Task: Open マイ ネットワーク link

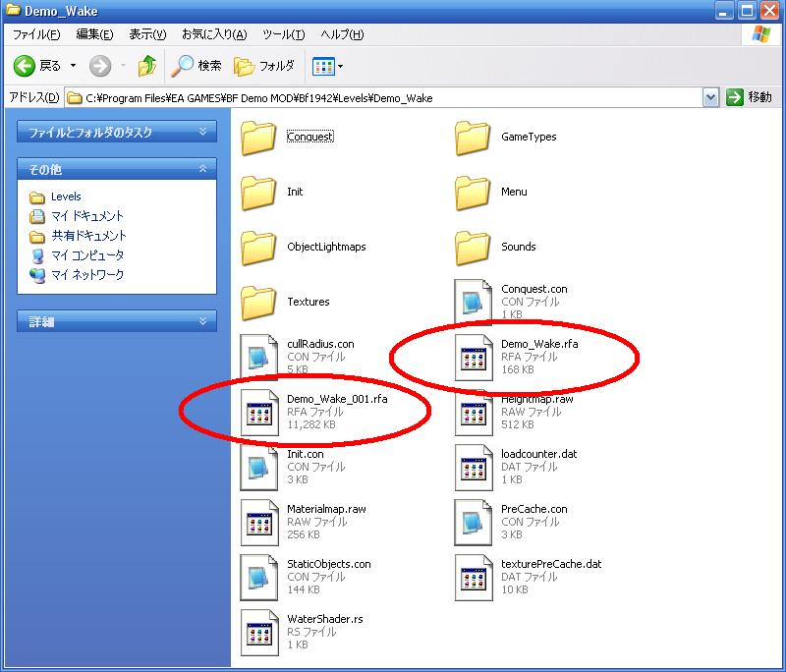Action: 87,275
